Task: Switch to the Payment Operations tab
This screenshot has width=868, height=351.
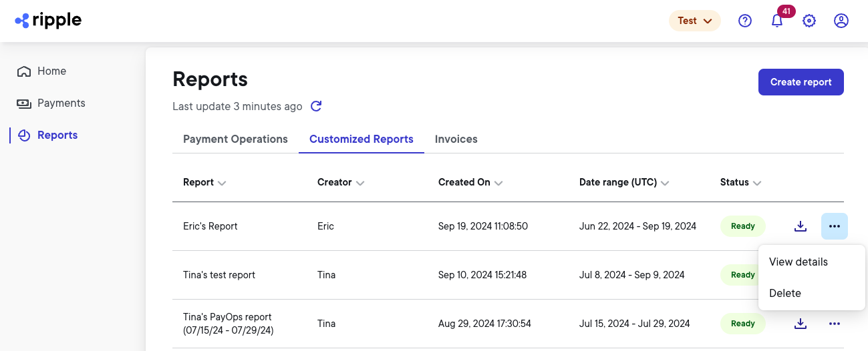Action: (235, 139)
